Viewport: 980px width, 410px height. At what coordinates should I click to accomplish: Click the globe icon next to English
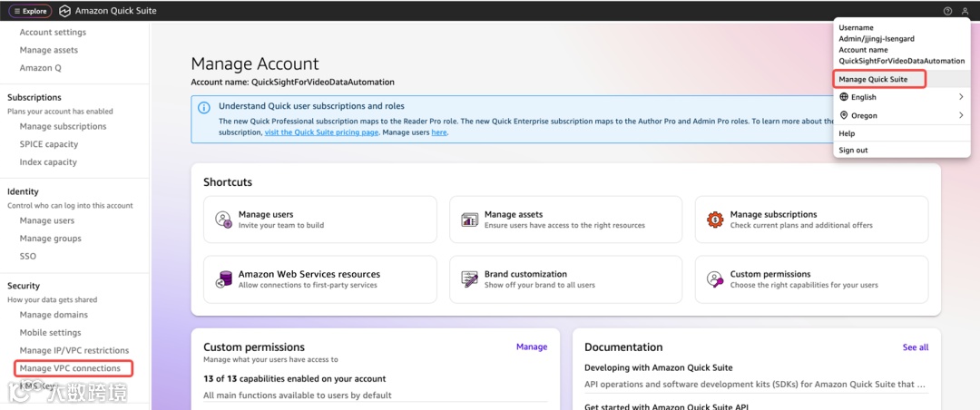tap(844, 97)
